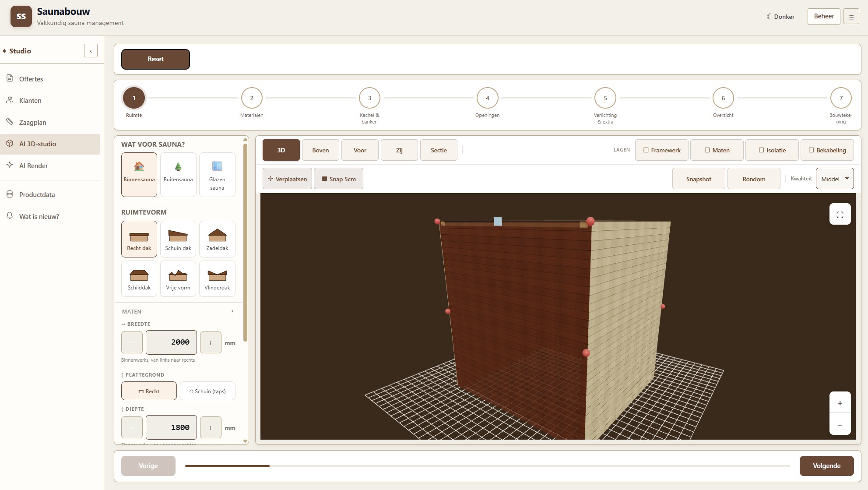This screenshot has width=868, height=490.
Task: Select Schuin (taps) plattegrond option
Action: pos(207,391)
